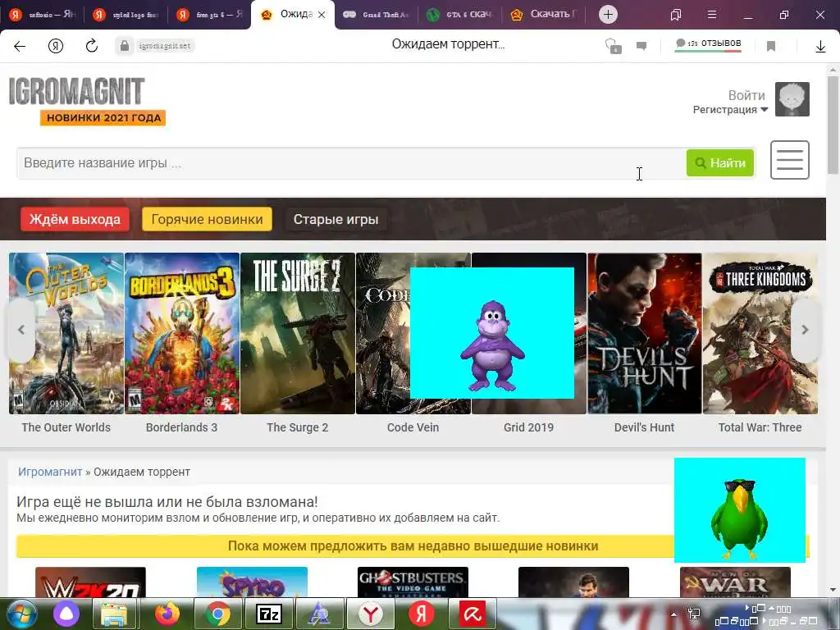Open the Total War Three Kingdoms cover
Viewport: 840px width, 630px height.
coord(760,333)
